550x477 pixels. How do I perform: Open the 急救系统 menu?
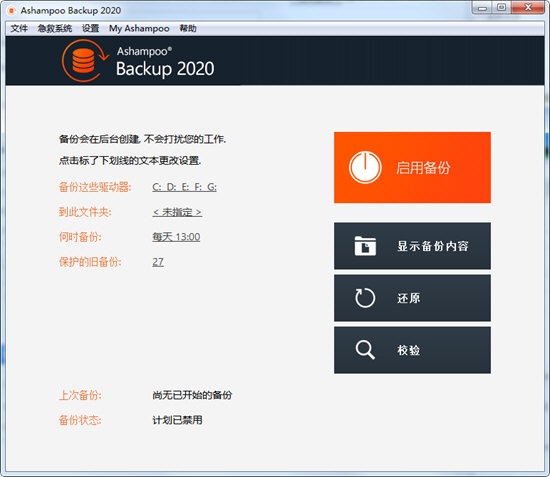(55, 28)
